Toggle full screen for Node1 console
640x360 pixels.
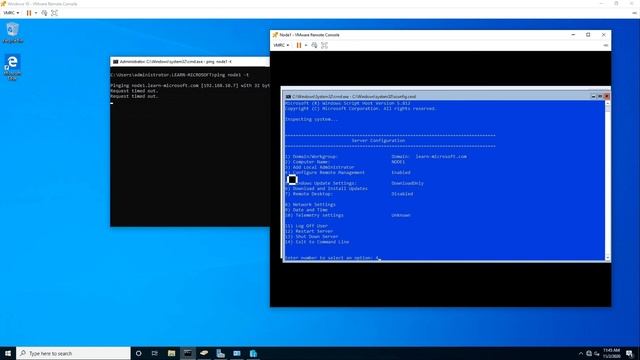click(324, 45)
